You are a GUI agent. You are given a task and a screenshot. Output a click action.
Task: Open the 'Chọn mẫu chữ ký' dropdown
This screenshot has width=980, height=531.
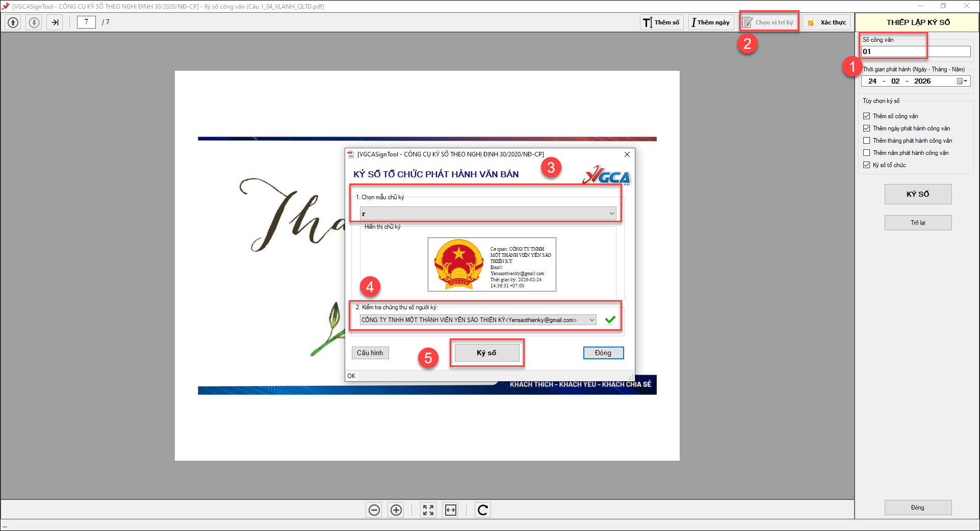click(611, 214)
